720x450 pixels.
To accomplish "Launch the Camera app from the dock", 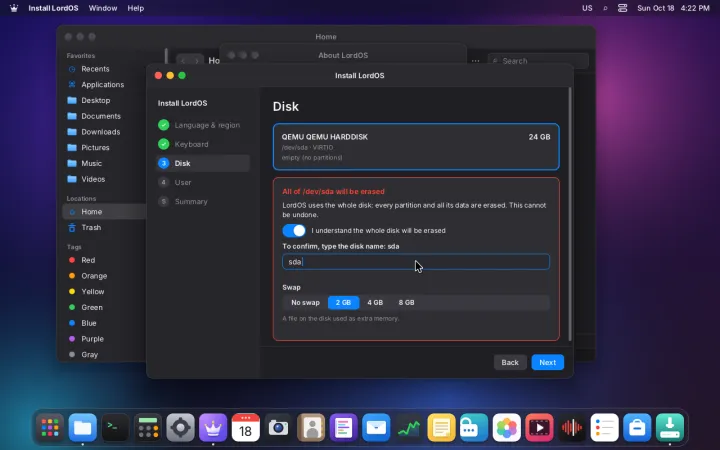I will tap(278, 428).
